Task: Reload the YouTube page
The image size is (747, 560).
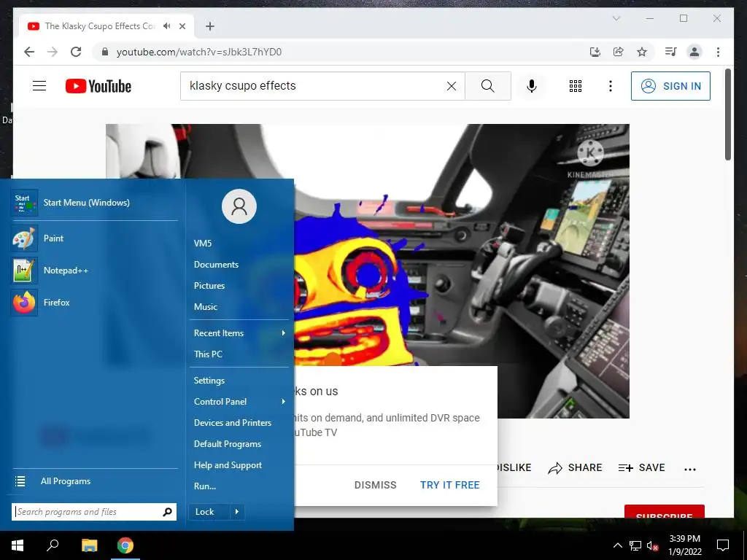Action: pyautogui.click(x=76, y=52)
